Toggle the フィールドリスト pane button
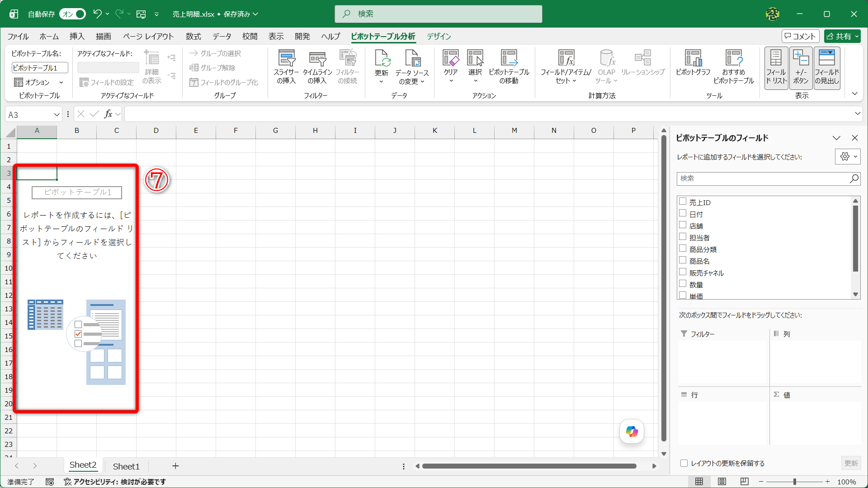 pyautogui.click(x=776, y=68)
